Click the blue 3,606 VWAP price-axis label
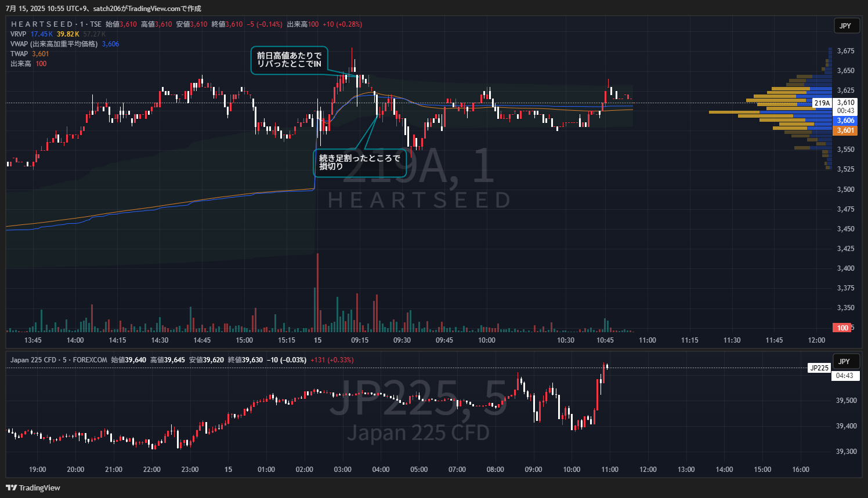The height and width of the screenshot is (498, 868). pyautogui.click(x=845, y=121)
